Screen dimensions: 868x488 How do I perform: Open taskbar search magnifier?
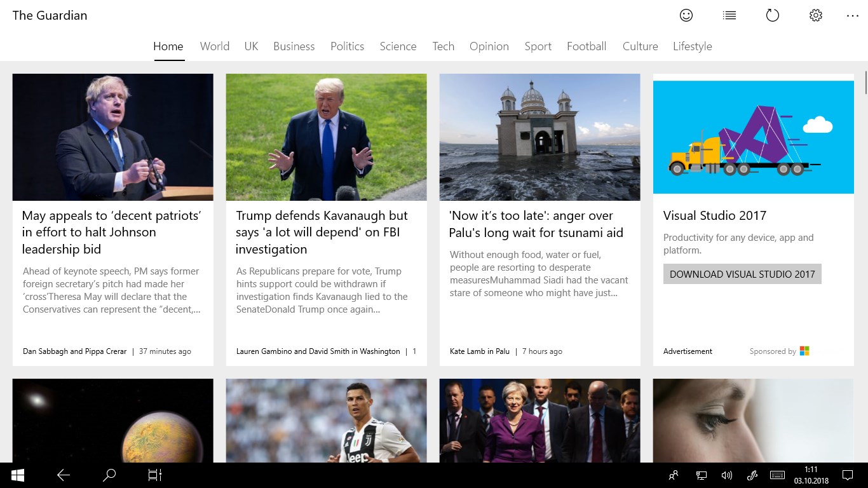point(109,475)
